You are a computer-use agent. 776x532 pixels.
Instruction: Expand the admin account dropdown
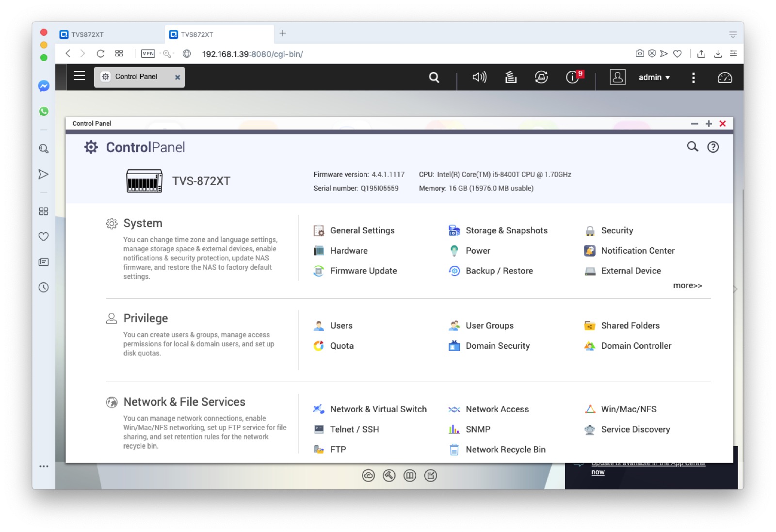point(654,77)
